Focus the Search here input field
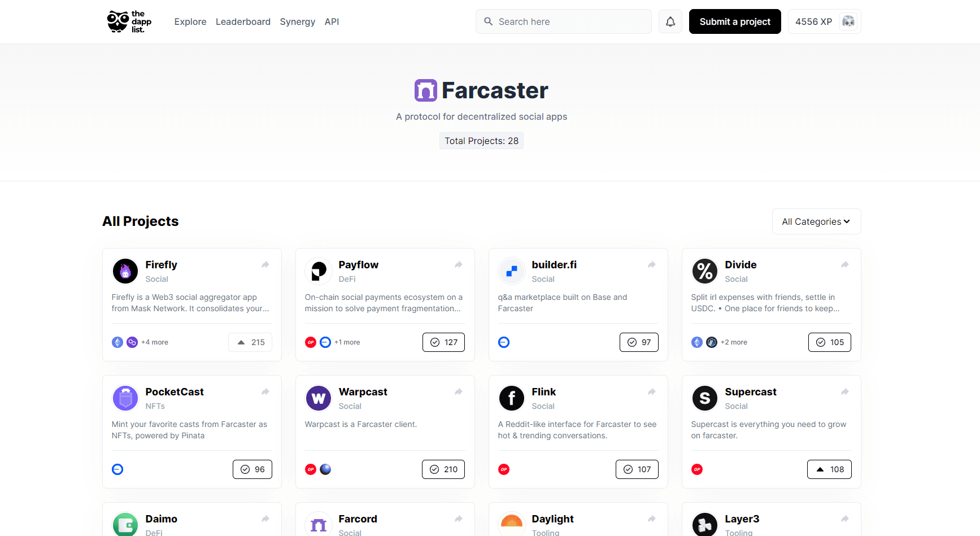980x536 pixels. click(564, 21)
